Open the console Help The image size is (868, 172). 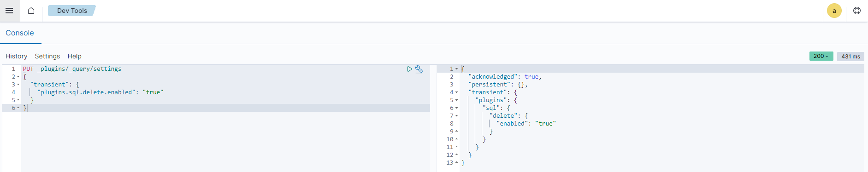74,56
